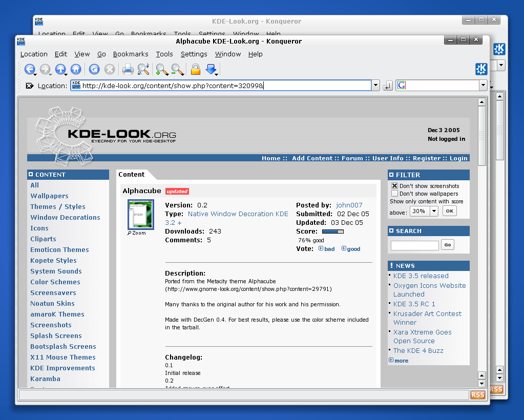
Task: Open the search bar dropdown arrow
Action: click(x=483, y=86)
